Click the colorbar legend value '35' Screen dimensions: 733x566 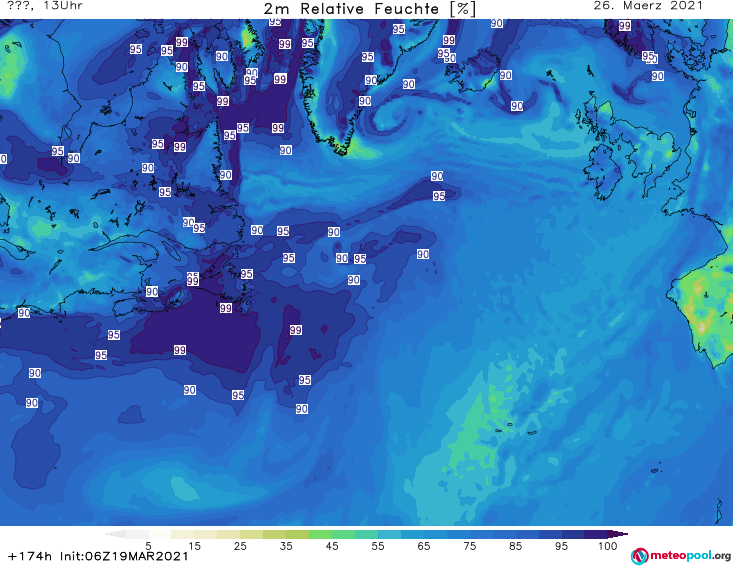(286, 546)
